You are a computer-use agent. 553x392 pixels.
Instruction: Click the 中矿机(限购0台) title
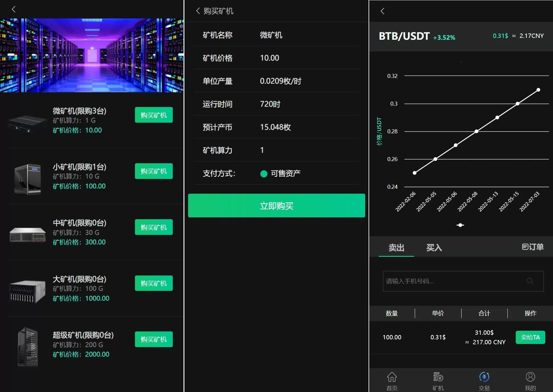(x=79, y=223)
